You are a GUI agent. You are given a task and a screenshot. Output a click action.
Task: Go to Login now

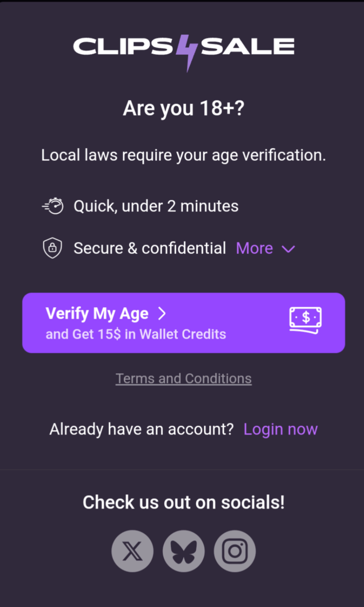281,429
